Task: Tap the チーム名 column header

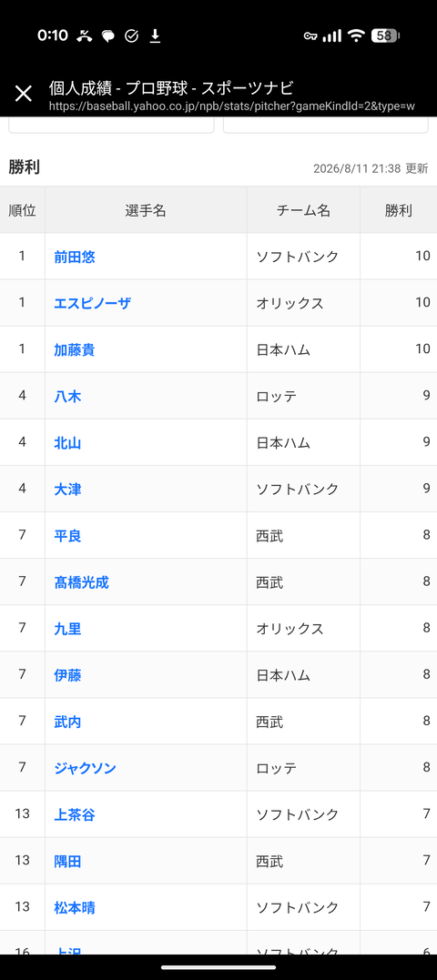Action: [303, 210]
